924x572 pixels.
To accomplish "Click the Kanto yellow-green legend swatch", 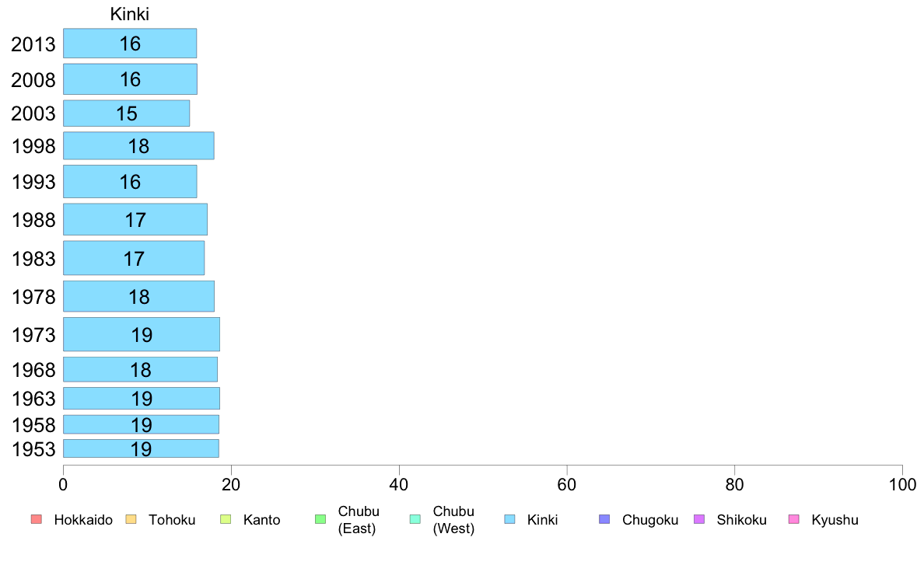I will [x=226, y=519].
